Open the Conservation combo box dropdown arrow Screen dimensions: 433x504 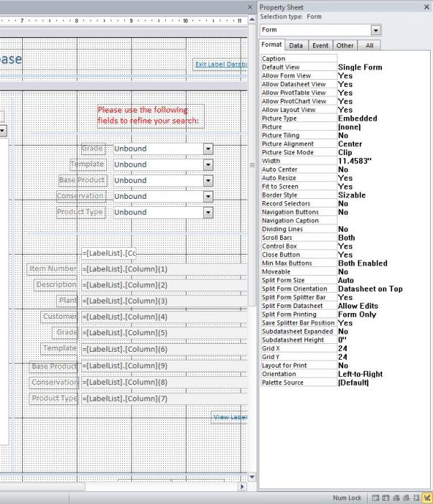coord(208,197)
